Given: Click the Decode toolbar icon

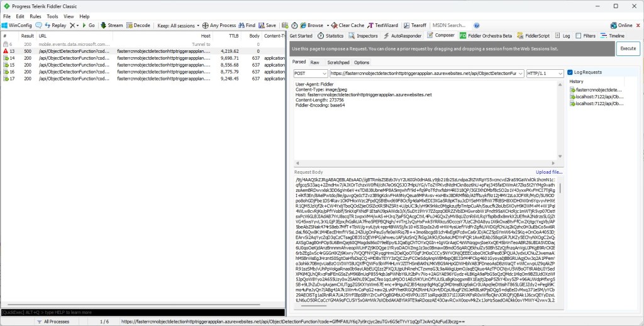Looking at the screenshot, I should coord(128,25).
